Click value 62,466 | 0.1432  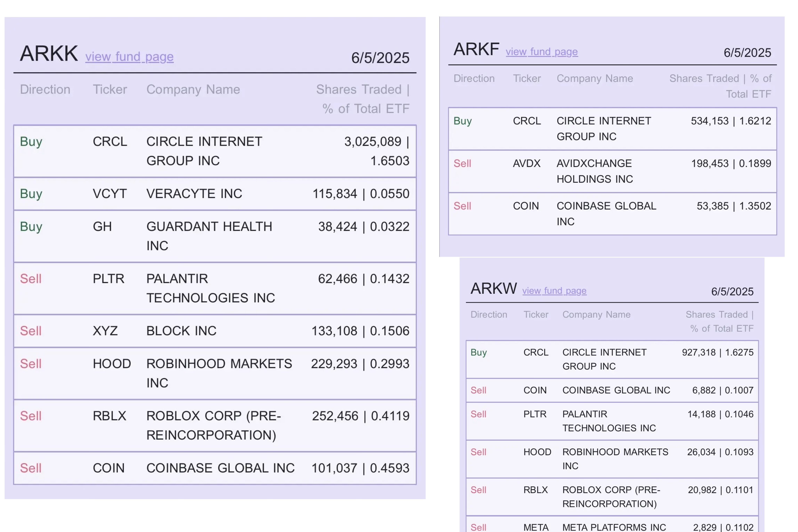click(x=364, y=279)
